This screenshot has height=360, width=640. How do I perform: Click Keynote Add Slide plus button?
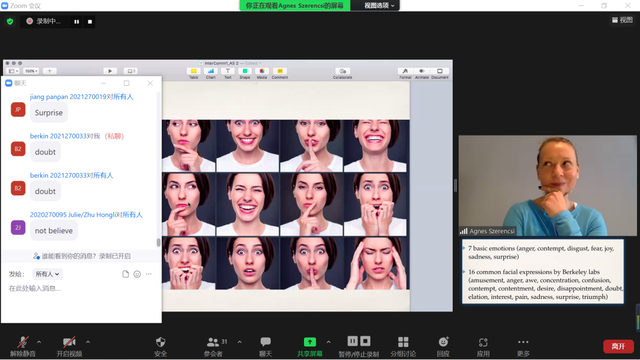(49, 71)
